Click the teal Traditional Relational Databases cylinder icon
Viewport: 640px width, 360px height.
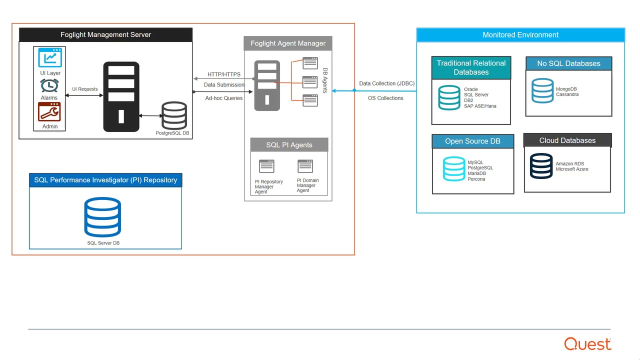[449, 98]
